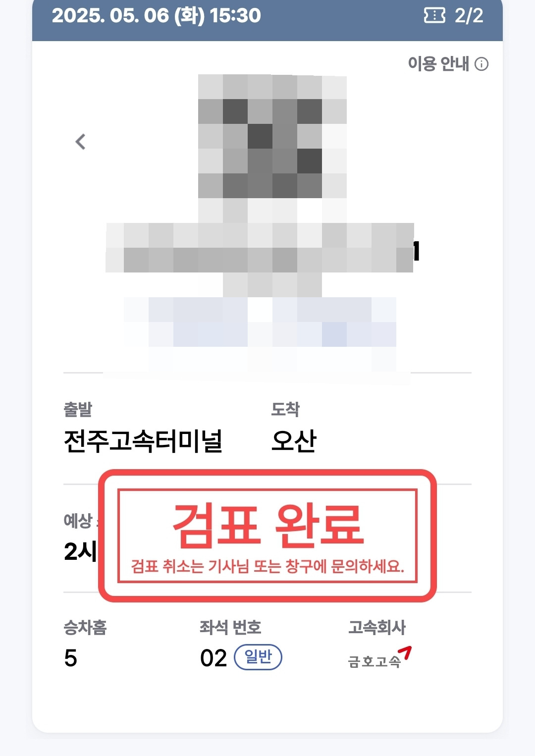Tap the 검표 완료 stamp
Viewport: 535px width, 756px height.
(x=267, y=536)
